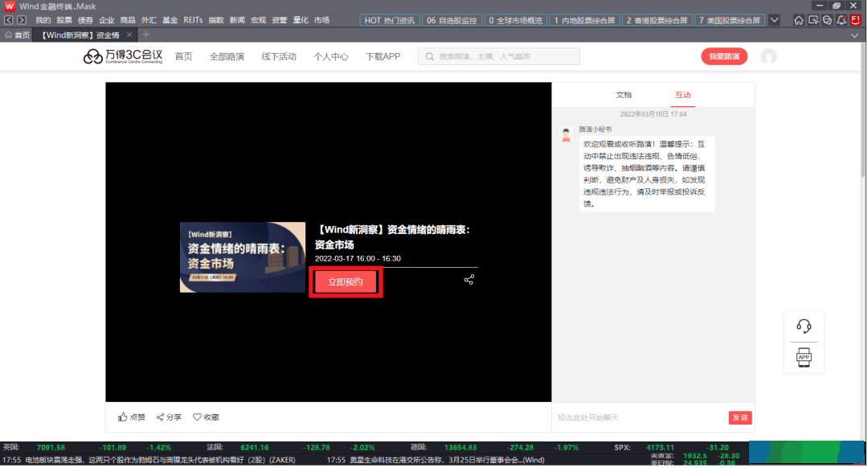868x468 pixels.
Task: Click the 分享 share icon below the video
Action: pos(160,417)
